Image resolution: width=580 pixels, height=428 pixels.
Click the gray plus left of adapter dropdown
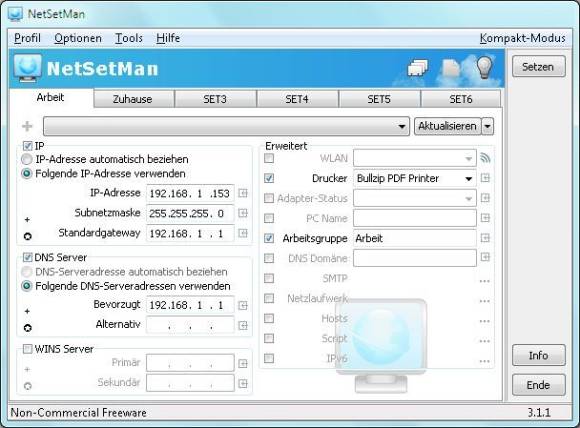[x=27, y=127]
